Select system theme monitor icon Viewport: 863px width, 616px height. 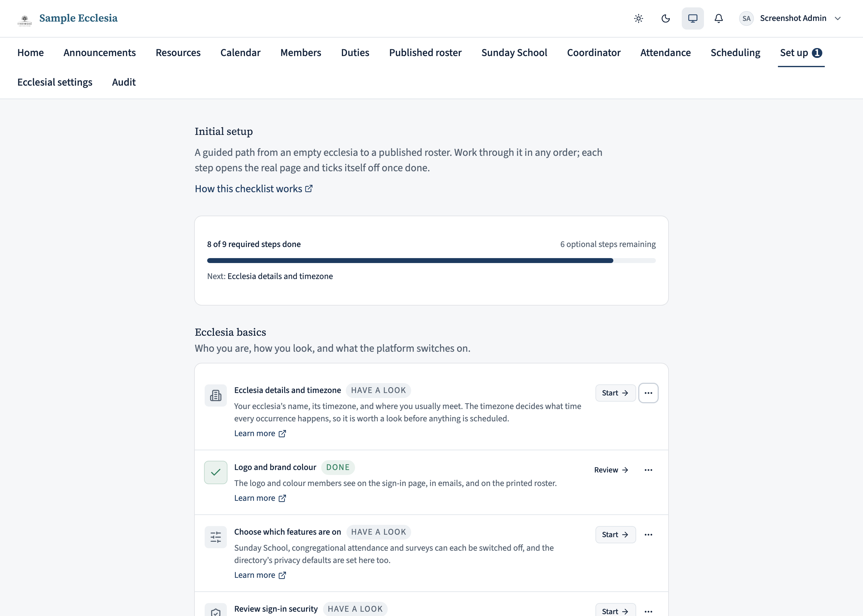click(693, 18)
